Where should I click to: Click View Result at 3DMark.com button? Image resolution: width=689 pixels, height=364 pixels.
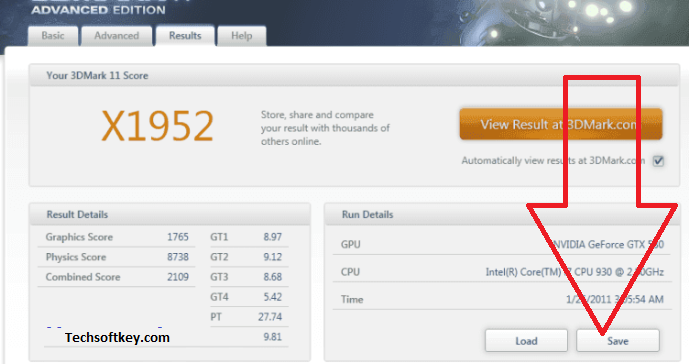click(561, 124)
